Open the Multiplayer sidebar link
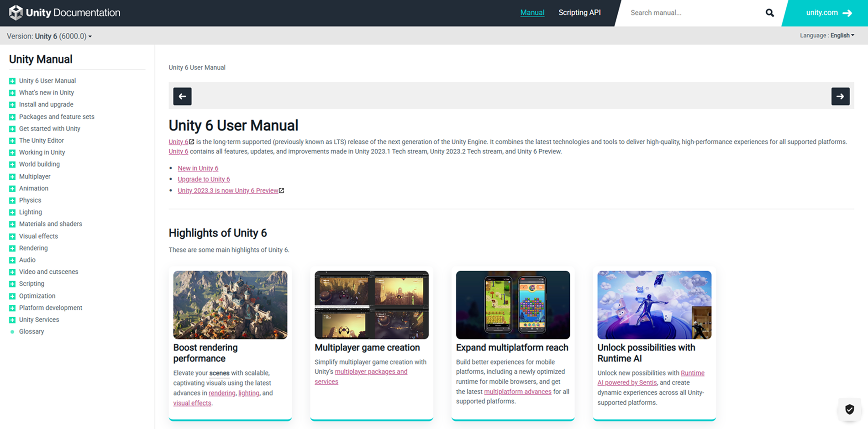This screenshot has width=868, height=429. point(35,177)
